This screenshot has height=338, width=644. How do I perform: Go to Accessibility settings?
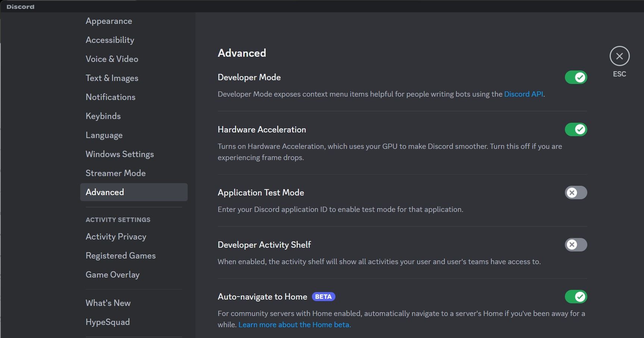point(110,40)
